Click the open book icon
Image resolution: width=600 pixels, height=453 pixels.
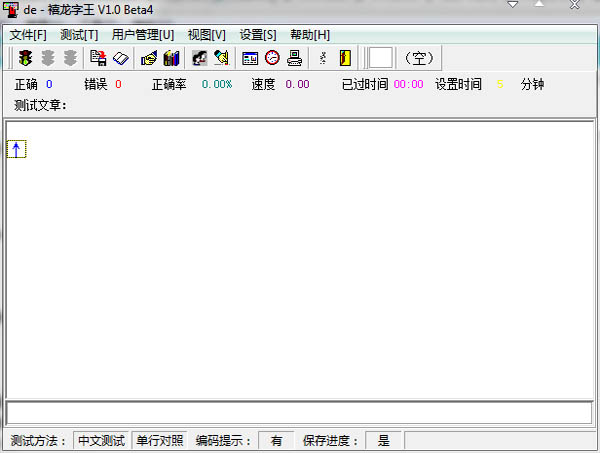[121, 59]
